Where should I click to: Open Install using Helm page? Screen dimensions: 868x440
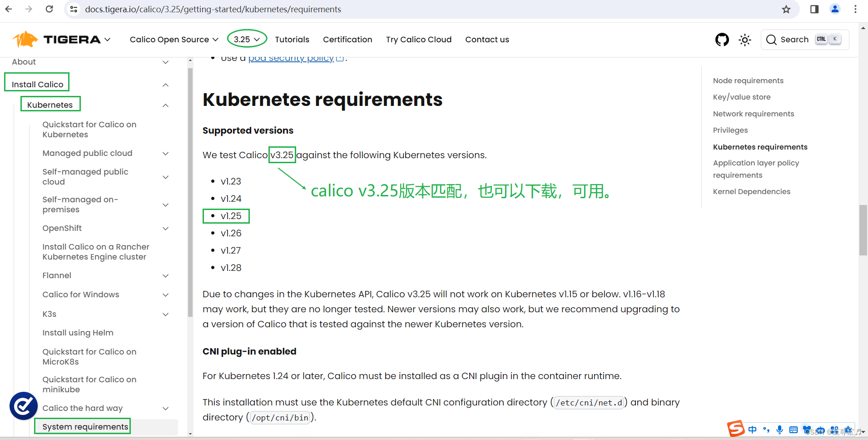(78, 333)
